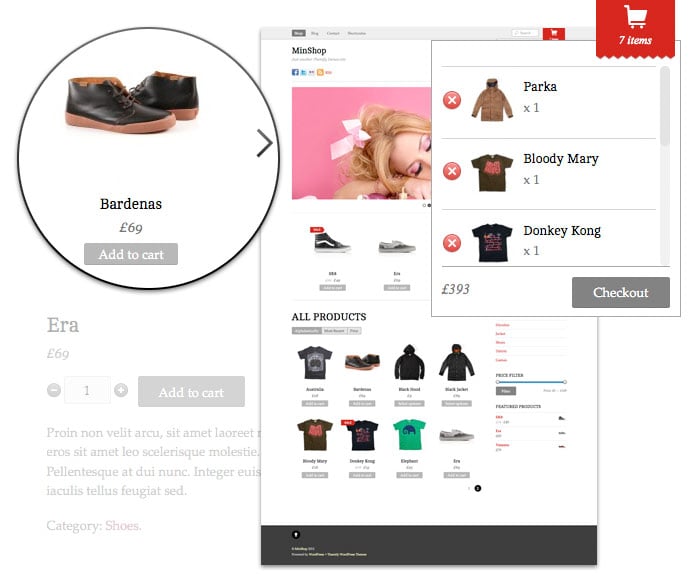Open the large 7 items cart badge

click(635, 27)
